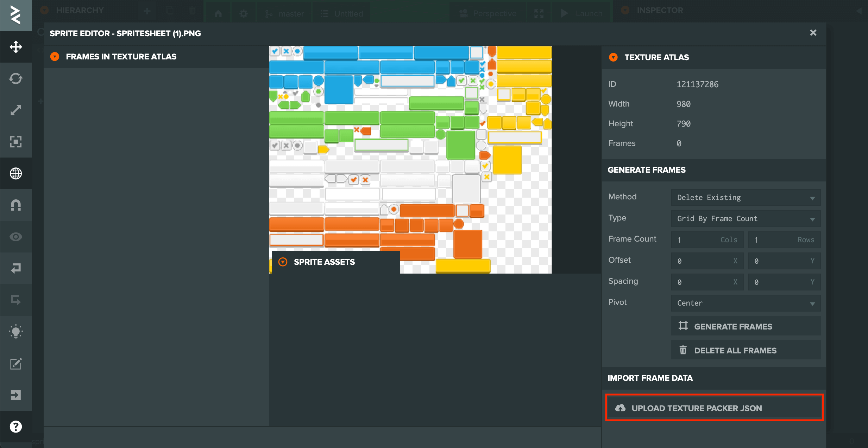Click Upload Texture Packer JSON
The height and width of the screenshot is (448, 868).
[714, 408]
